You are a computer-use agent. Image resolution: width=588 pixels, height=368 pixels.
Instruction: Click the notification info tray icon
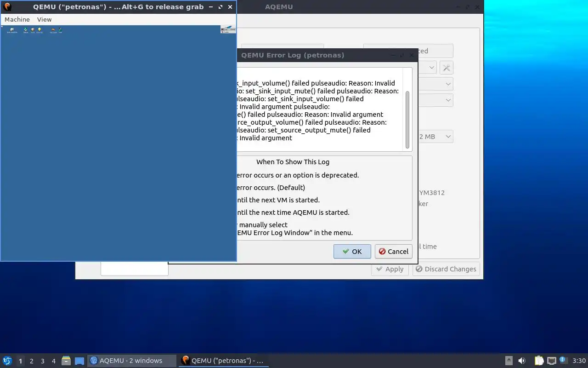[x=563, y=361]
